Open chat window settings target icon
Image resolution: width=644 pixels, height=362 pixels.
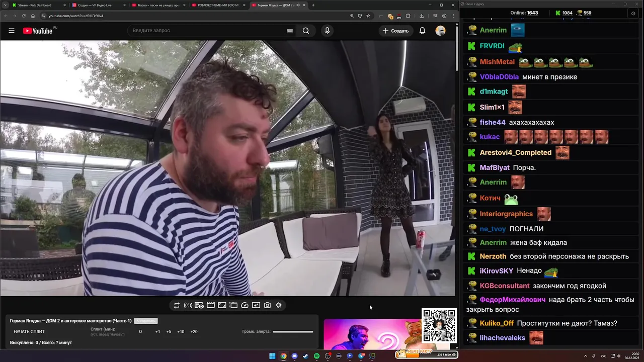pyautogui.click(x=633, y=13)
